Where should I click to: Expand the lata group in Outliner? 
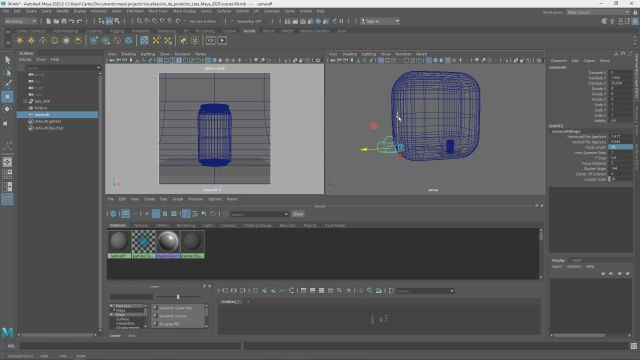25,101
